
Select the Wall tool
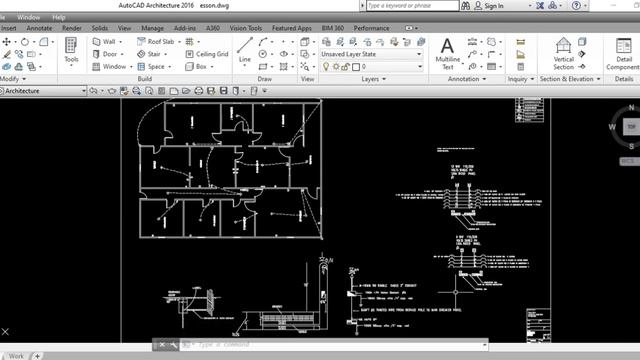104,42
